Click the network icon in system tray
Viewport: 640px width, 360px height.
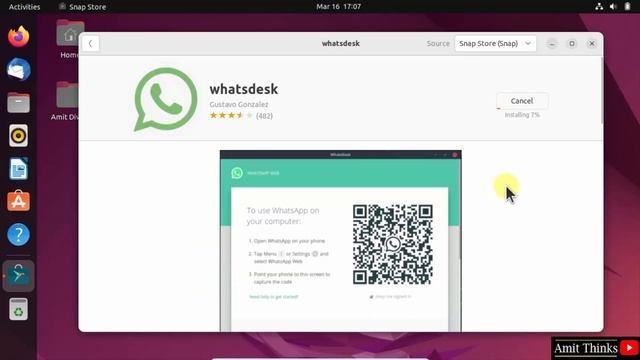tap(599, 7)
